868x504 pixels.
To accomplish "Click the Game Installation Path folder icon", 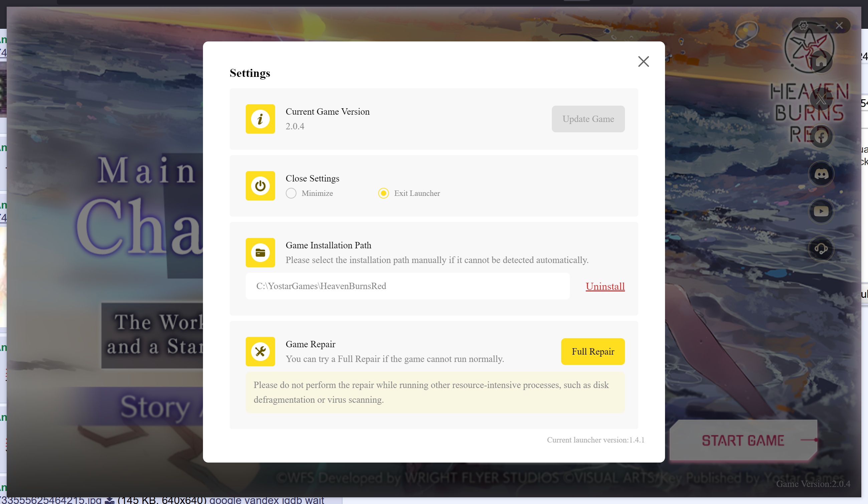I will pyautogui.click(x=260, y=253).
